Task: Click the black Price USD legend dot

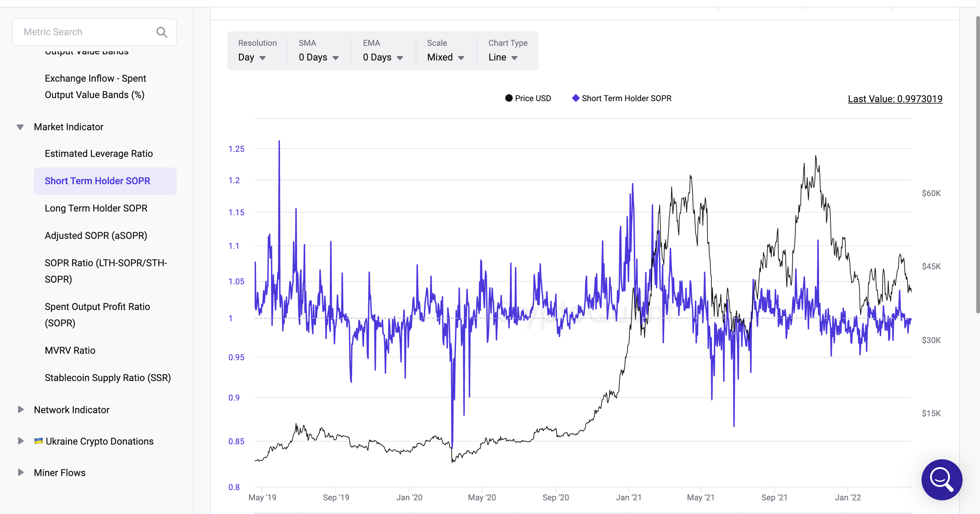Action: (509, 98)
